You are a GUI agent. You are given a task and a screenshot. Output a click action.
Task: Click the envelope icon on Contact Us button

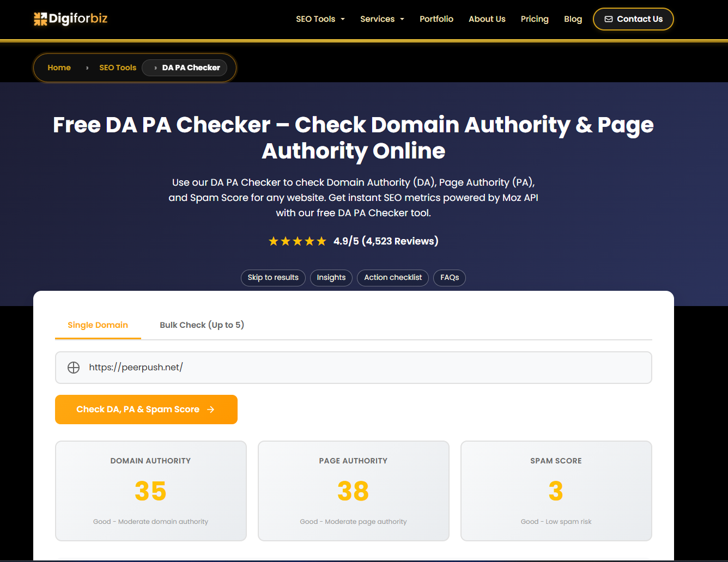pos(608,19)
